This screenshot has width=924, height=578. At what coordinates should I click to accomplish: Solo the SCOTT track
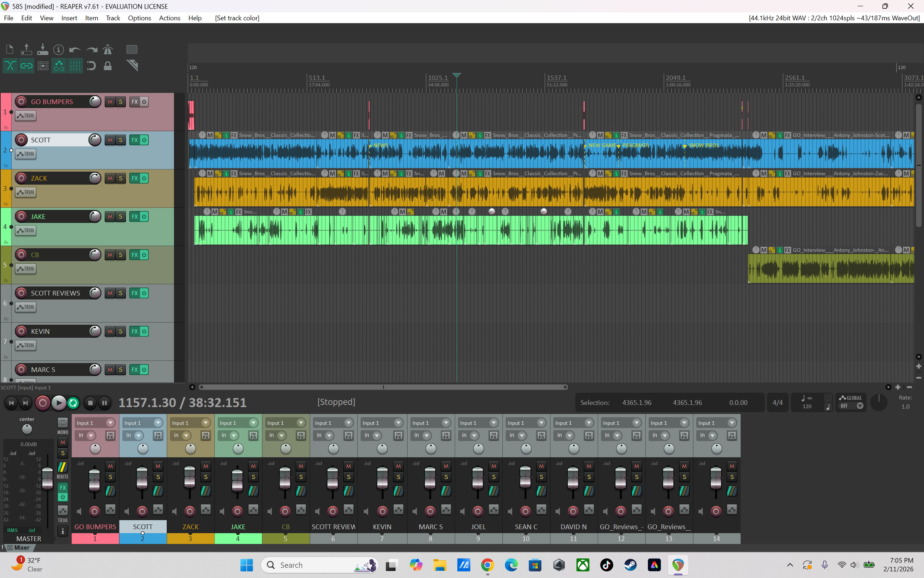(121, 140)
